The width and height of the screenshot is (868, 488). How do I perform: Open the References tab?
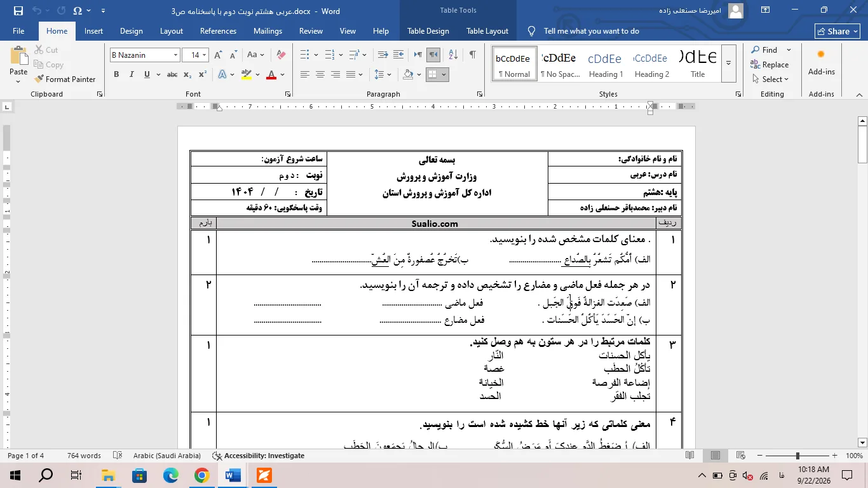point(218,31)
